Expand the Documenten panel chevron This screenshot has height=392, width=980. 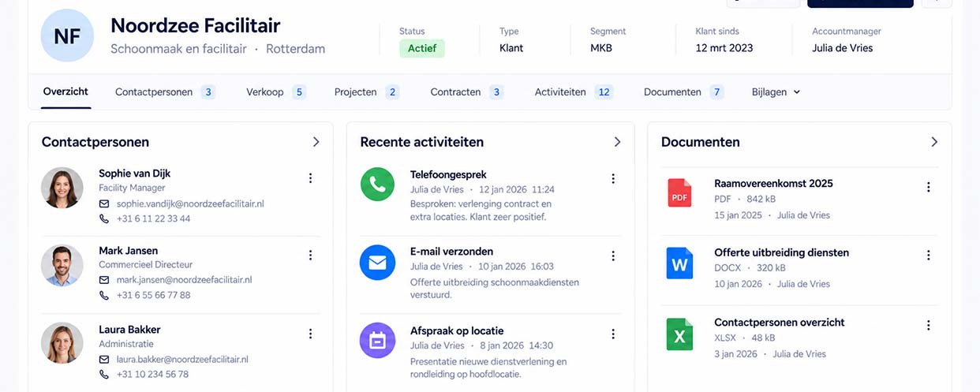(934, 142)
